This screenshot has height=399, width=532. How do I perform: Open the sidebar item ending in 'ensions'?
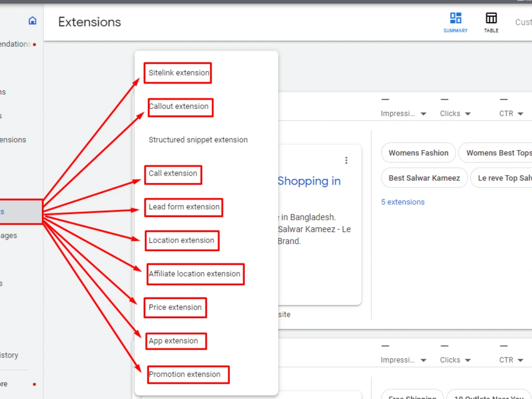click(x=13, y=140)
